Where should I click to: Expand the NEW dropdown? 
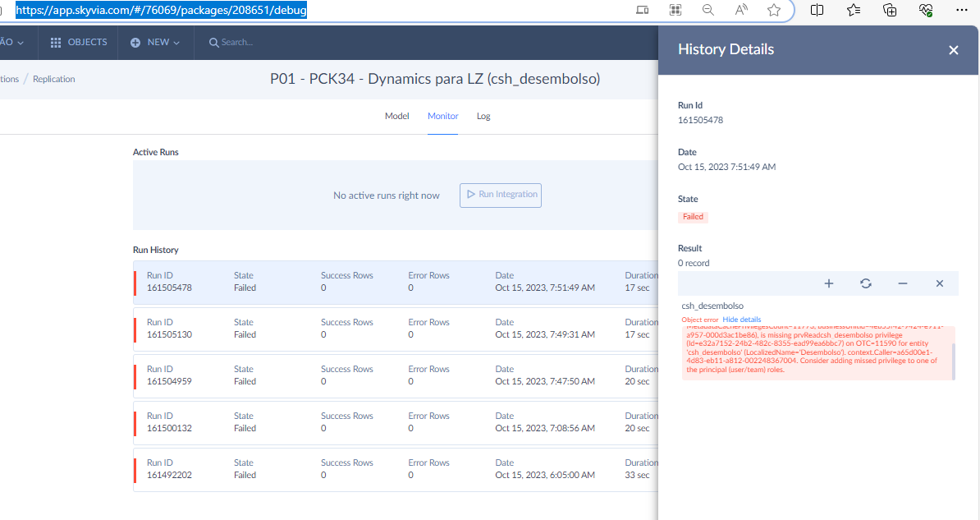point(156,42)
